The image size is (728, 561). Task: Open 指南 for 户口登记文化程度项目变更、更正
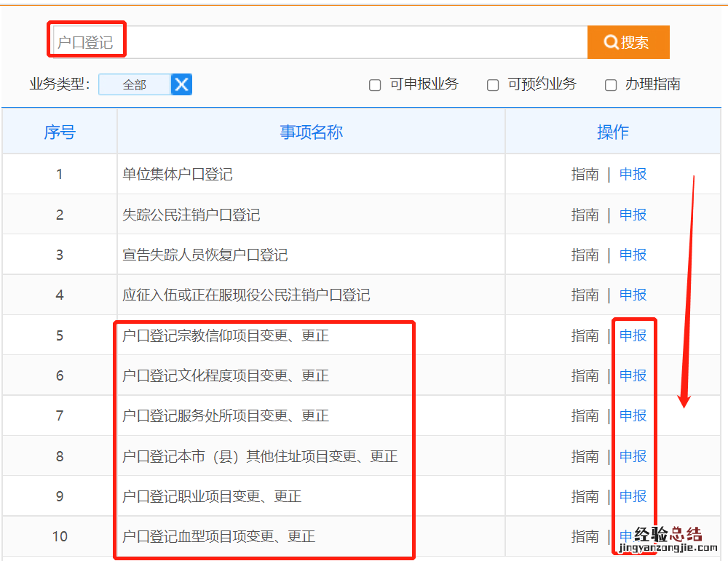585,375
